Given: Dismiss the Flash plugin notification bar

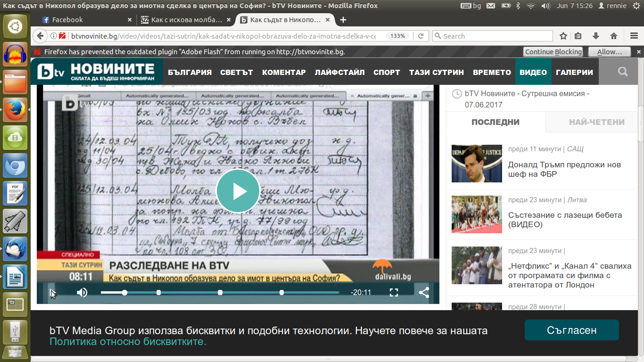Looking at the screenshot, I should pos(639,52).
